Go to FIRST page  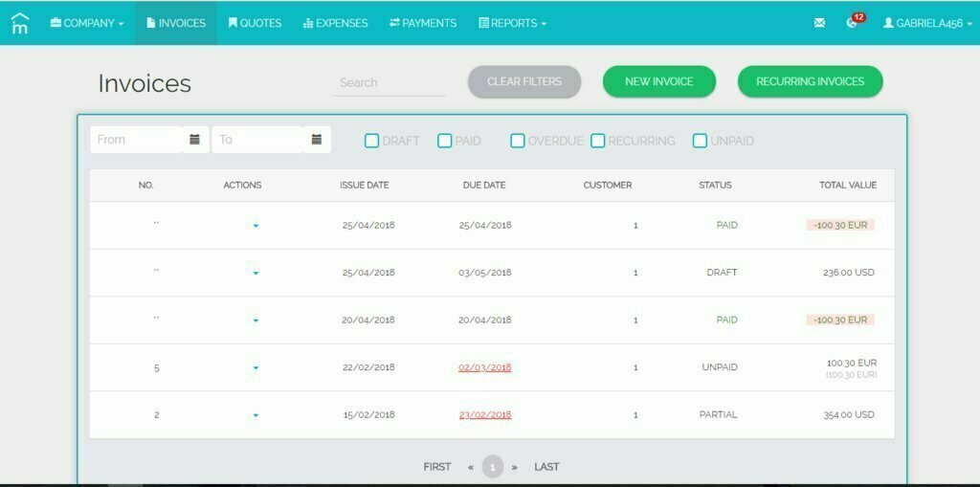[x=436, y=467]
